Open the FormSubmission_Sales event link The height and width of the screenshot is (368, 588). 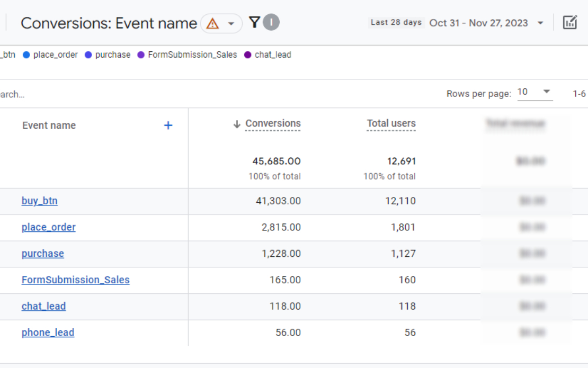coord(75,280)
